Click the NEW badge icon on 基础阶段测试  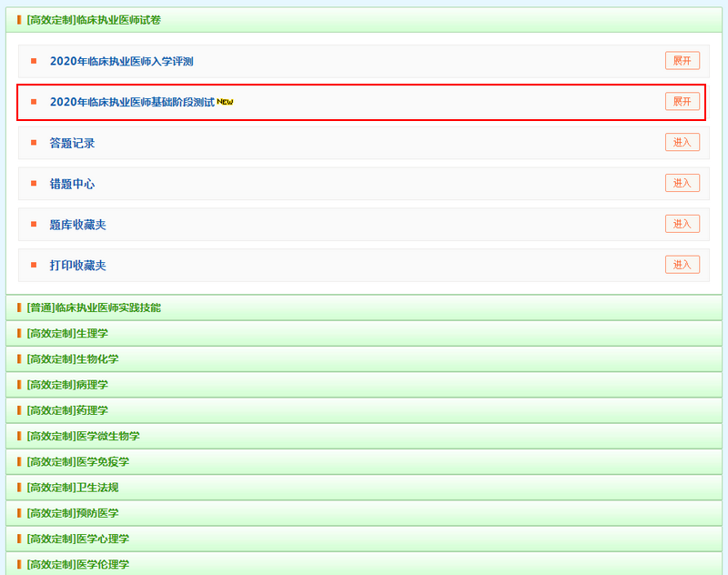point(225,102)
